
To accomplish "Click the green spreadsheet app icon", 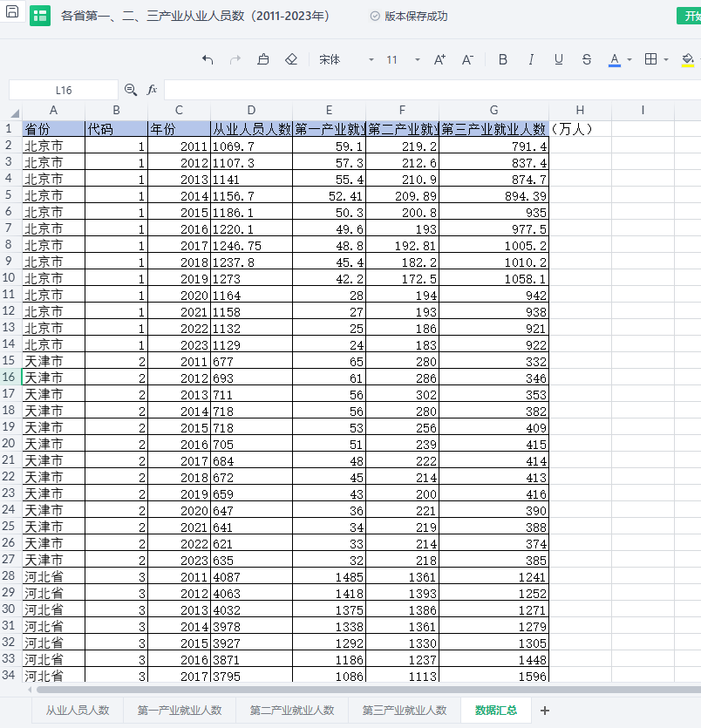I will (x=40, y=16).
